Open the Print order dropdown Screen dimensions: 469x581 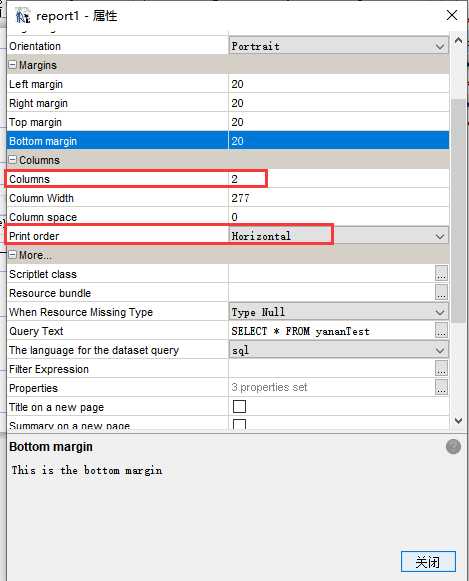(440, 236)
